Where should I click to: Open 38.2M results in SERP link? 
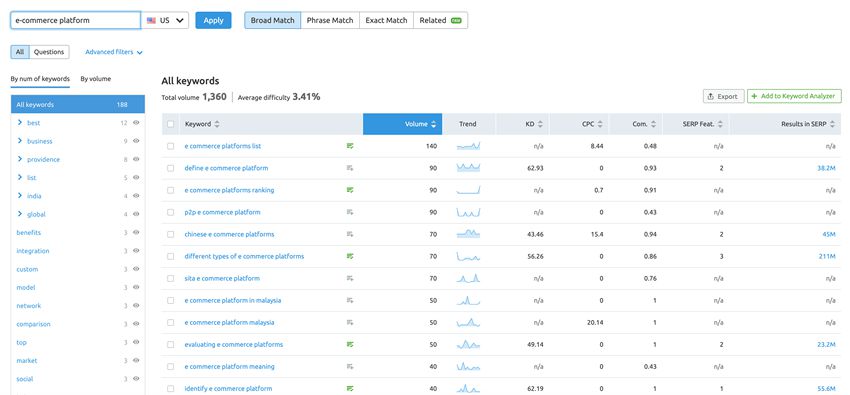pos(826,169)
